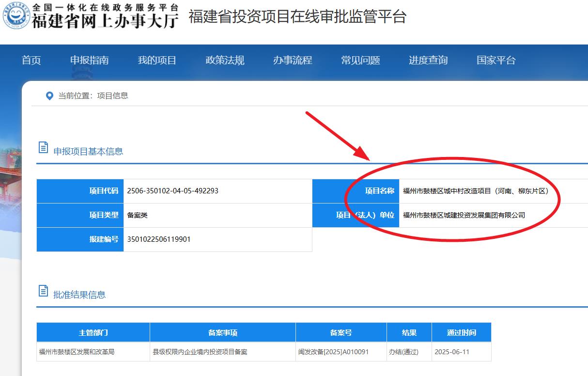Click the 项目名称 label cell

356,191
